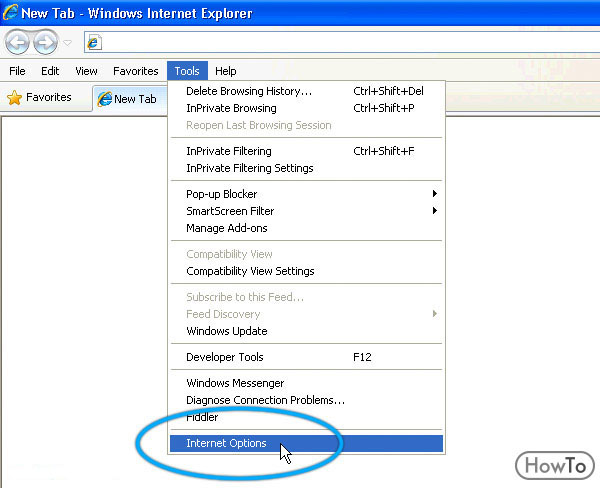The image size is (600, 488).
Task: Select Diagnose Connection Problems
Action: pyautogui.click(x=306, y=400)
